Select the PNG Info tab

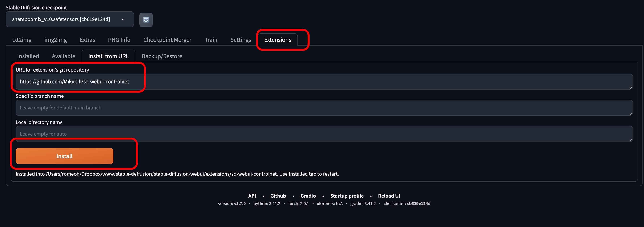[119, 40]
